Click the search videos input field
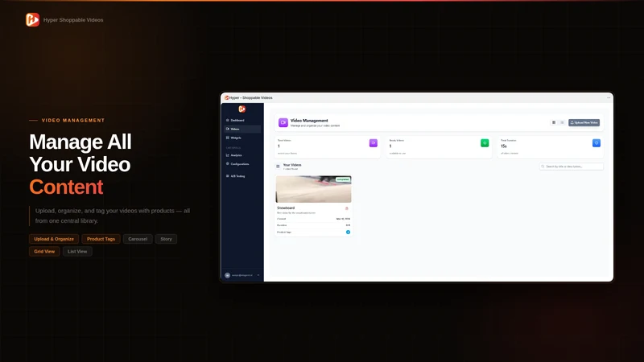Screen dimensions: 644x362 pos(572,167)
